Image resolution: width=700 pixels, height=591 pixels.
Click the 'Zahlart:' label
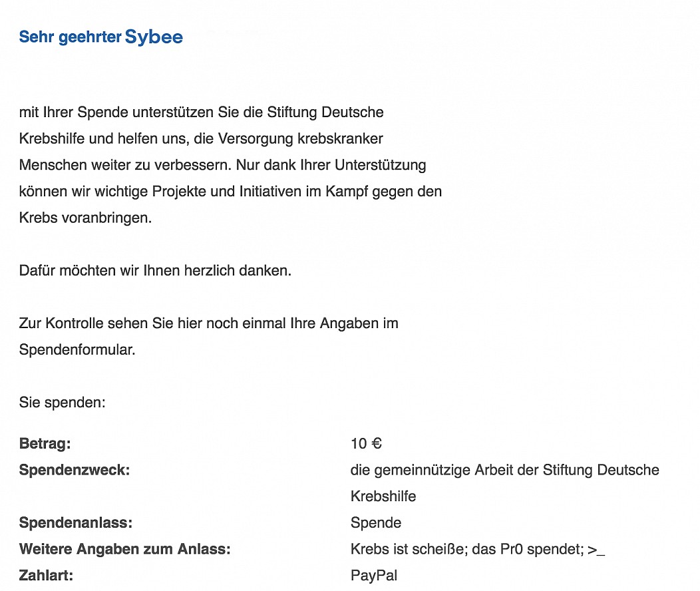pos(46,576)
